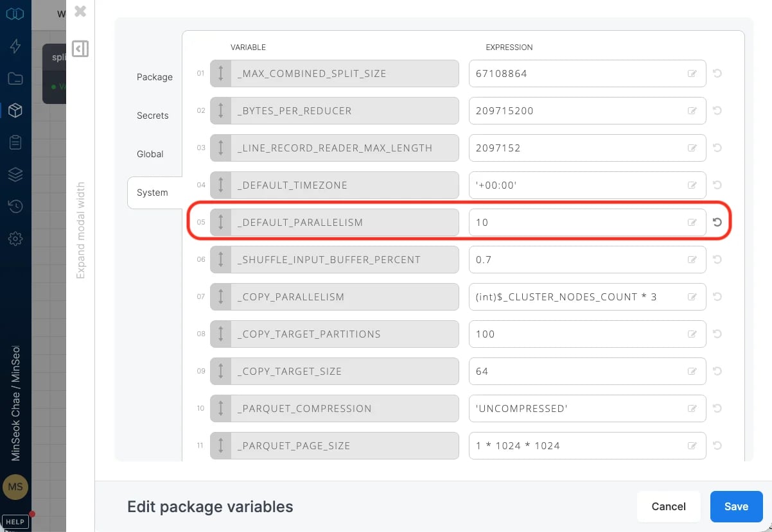Edit the '+00:00' timezone expression
772x532 pixels.
tap(588, 185)
